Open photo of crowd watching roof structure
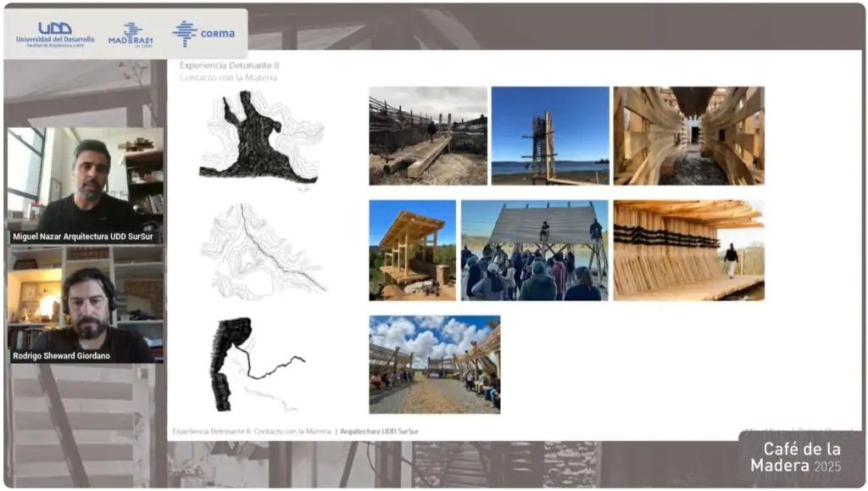The image size is (868, 491). click(x=534, y=250)
